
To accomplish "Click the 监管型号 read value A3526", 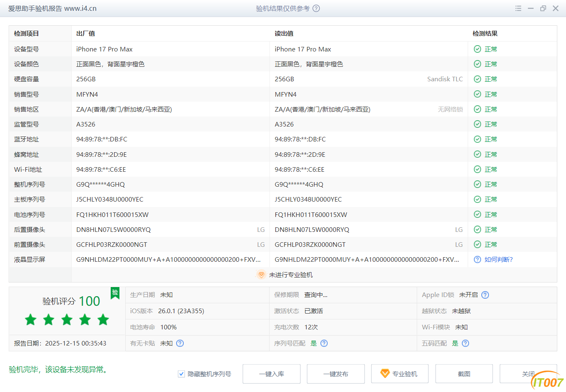I will click(x=284, y=124).
